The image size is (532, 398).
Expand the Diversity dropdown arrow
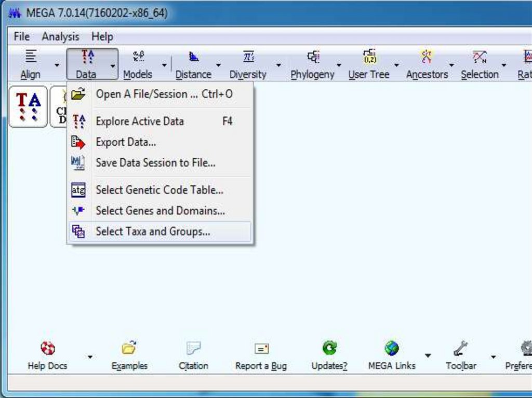[x=278, y=65]
